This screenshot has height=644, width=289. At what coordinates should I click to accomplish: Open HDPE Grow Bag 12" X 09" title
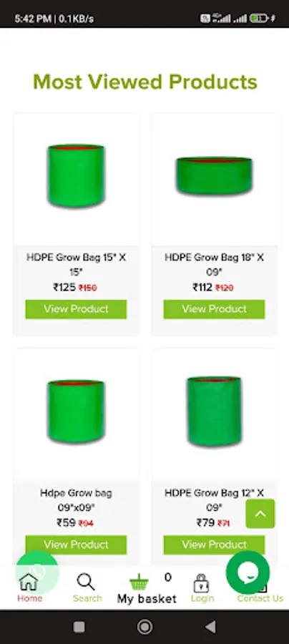coord(215,500)
